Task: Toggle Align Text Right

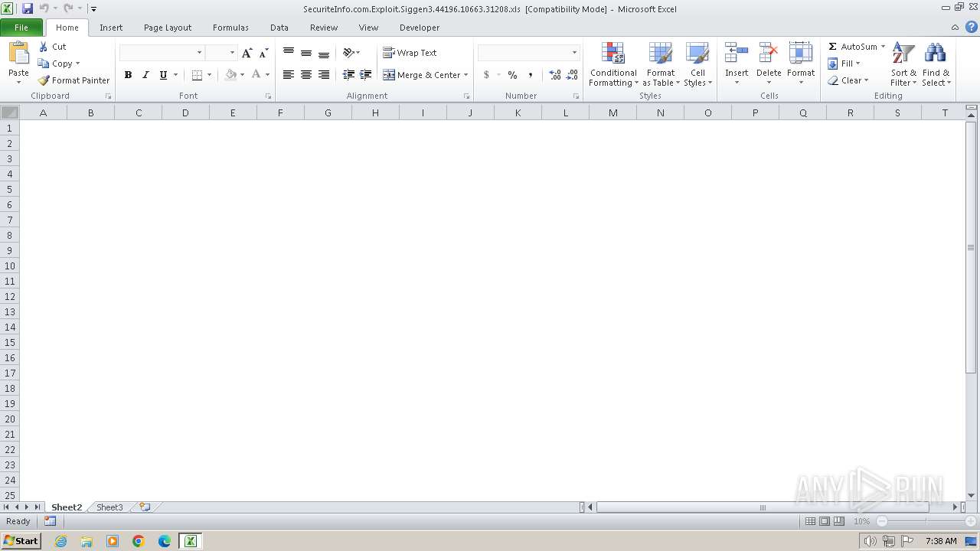Action: coord(324,75)
